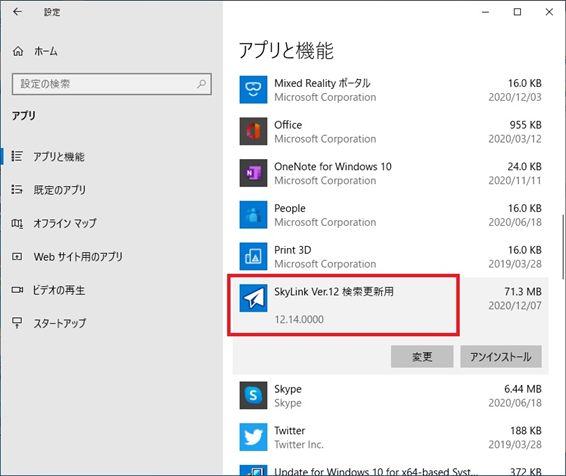The height and width of the screenshot is (476, 566).
Task: Click the 既定のアプリ sidebar icon
Action: [17, 189]
